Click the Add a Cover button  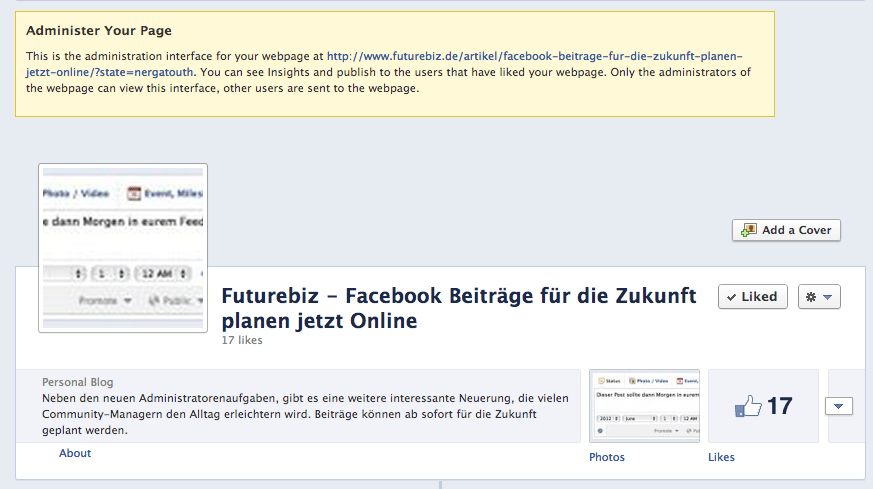[x=786, y=230]
